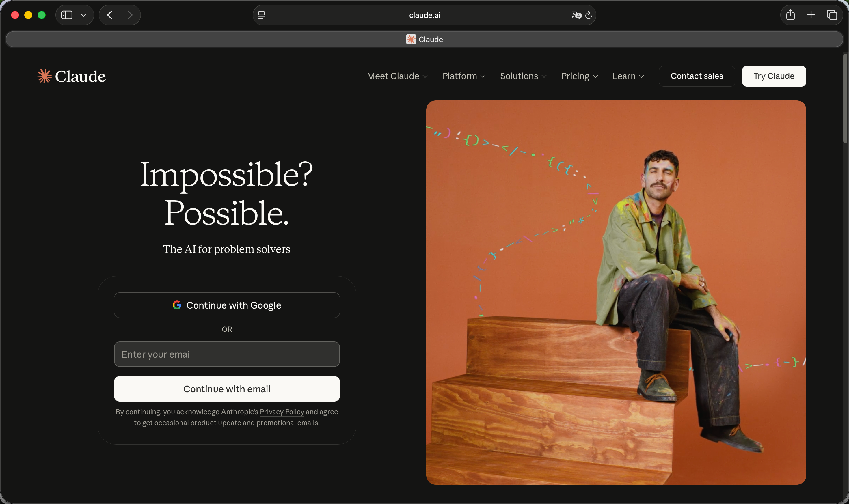Open the Platform dropdown
Image resolution: width=849 pixels, height=504 pixels.
pos(463,76)
